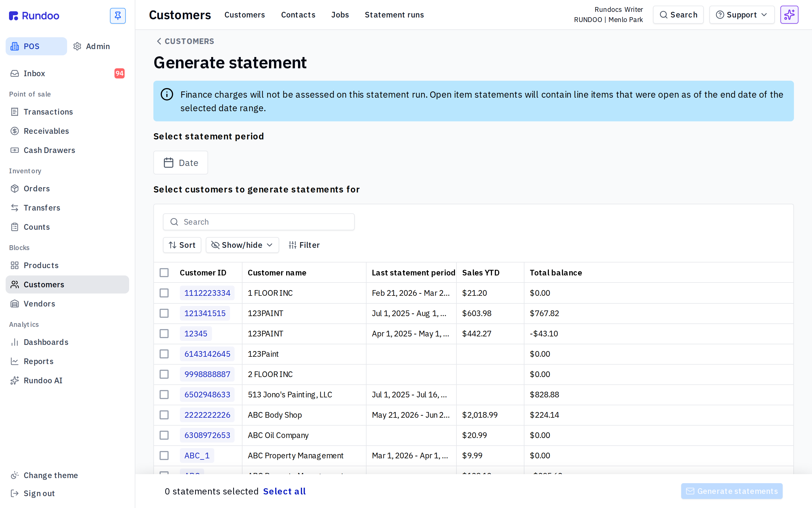Click the header Search button
The height and width of the screenshot is (508, 812).
pos(678,15)
